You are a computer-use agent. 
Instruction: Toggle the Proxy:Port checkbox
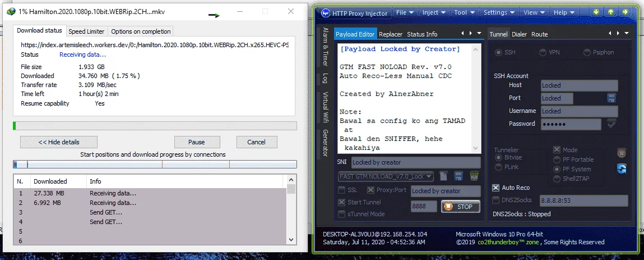pos(370,190)
